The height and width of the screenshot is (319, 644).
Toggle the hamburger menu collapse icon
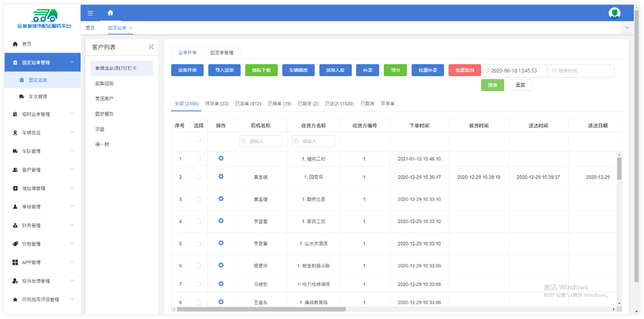pyautogui.click(x=91, y=13)
